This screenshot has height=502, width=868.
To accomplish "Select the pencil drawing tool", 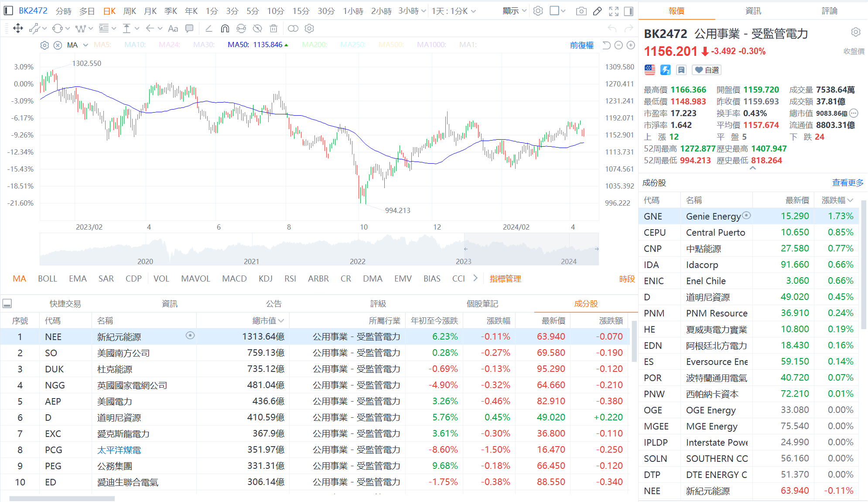I will pyautogui.click(x=597, y=11).
